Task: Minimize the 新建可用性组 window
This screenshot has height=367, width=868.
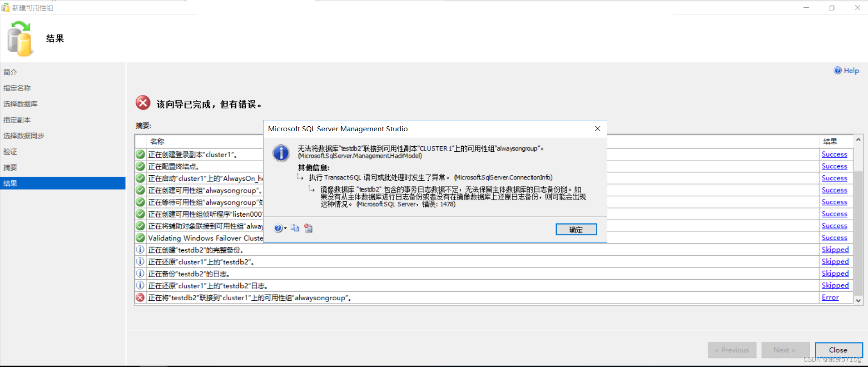Action: pyautogui.click(x=806, y=8)
